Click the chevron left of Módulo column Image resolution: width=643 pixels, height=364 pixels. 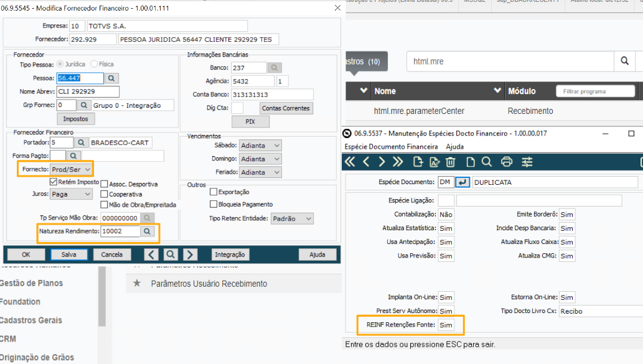point(497,90)
